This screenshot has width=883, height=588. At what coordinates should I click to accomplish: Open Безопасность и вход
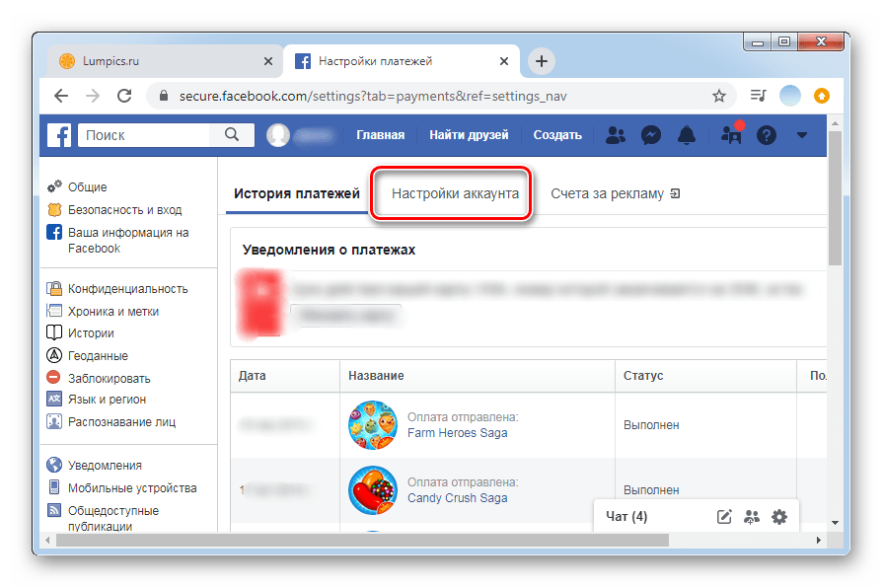pyautogui.click(x=124, y=210)
